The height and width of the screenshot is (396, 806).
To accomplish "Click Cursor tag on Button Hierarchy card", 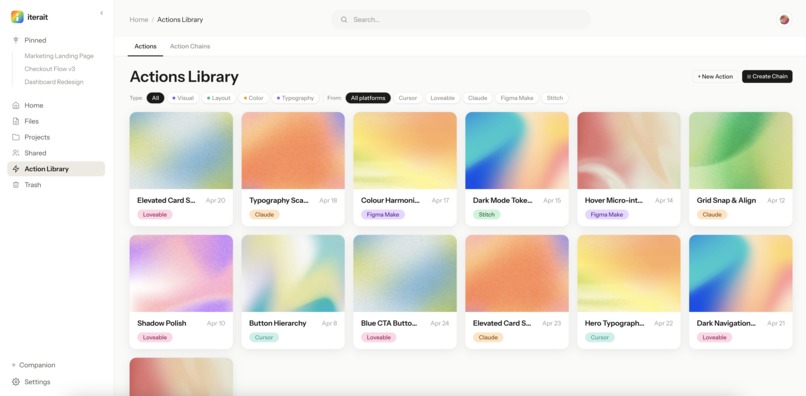I will 264,337.
